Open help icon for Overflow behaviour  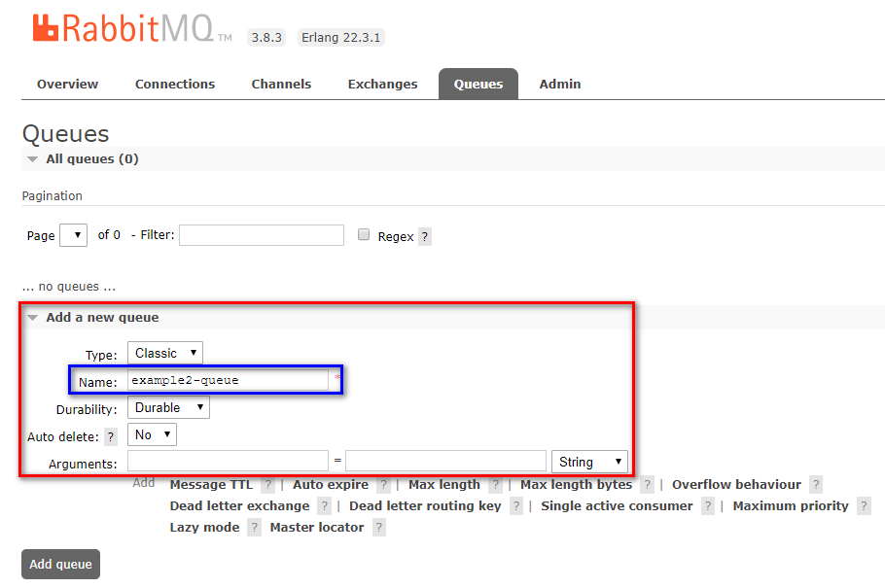click(x=816, y=485)
